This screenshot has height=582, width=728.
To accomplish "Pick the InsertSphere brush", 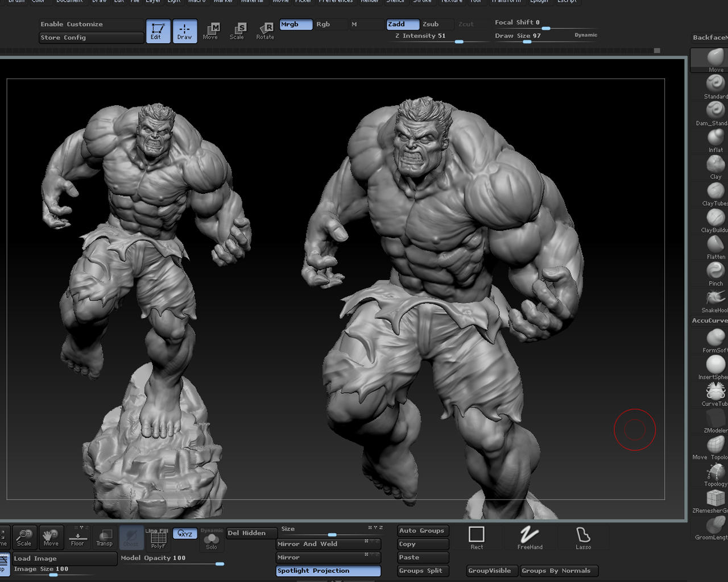I will pos(715,368).
